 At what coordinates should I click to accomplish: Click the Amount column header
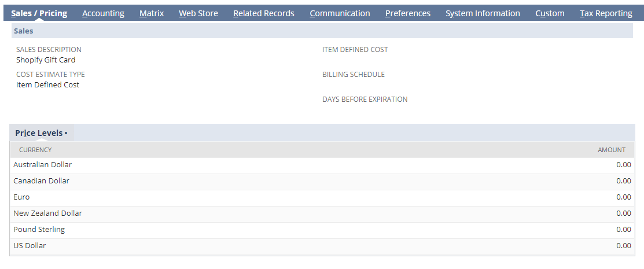click(611, 150)
